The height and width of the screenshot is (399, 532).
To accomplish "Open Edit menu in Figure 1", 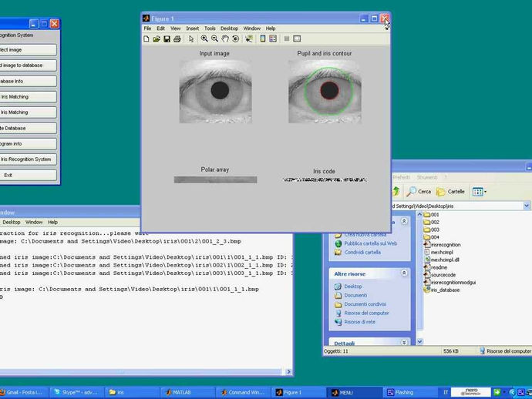I will [160, 28].
